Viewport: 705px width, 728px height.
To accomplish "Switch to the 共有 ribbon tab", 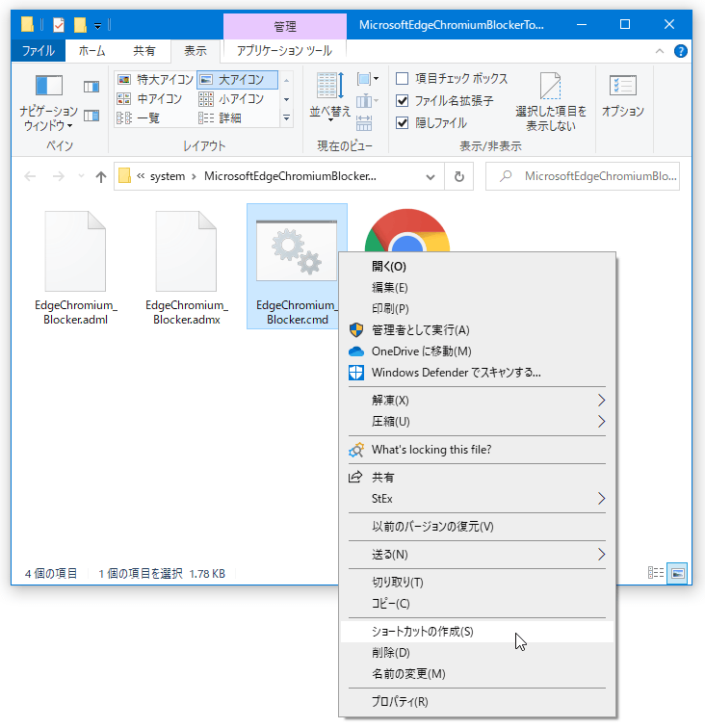I will [x=144, y=51].
